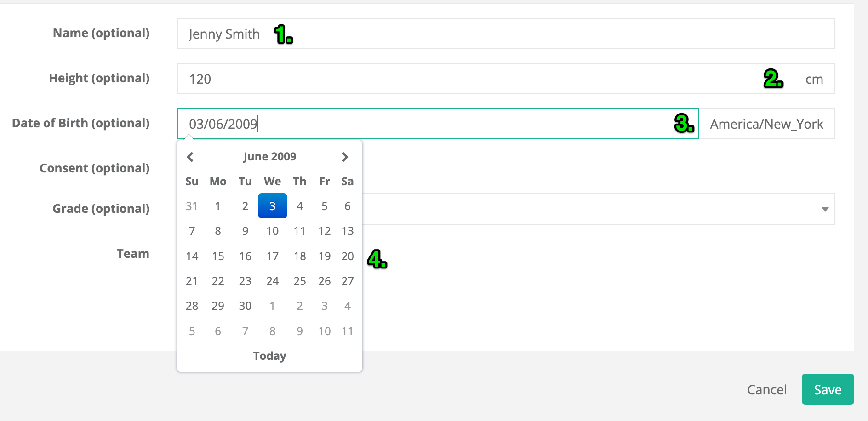868x421 pixels.
Task: Click the Date of Birth field
Action: coord(438,124)
